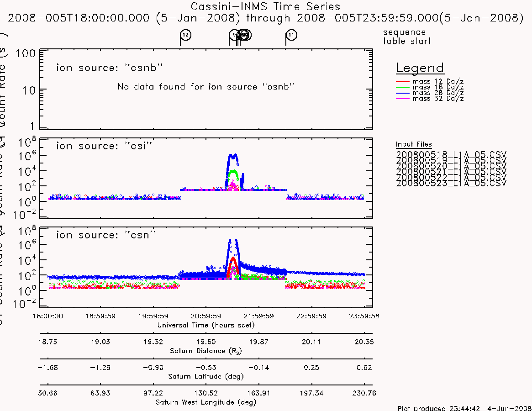Click the blue mass 28 peak in osi panel
Screen dimensions: 532x411
233,157
